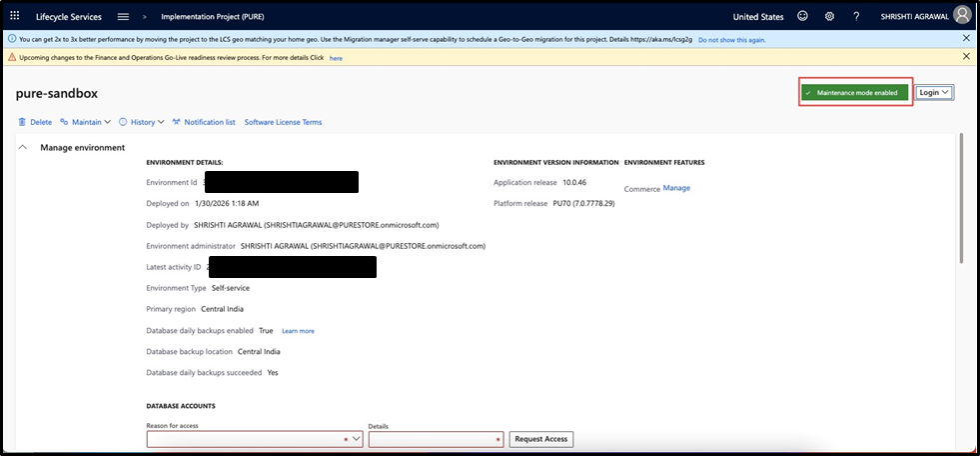Click the warning triangle icon in yellow banner

(x=12, y=57)
